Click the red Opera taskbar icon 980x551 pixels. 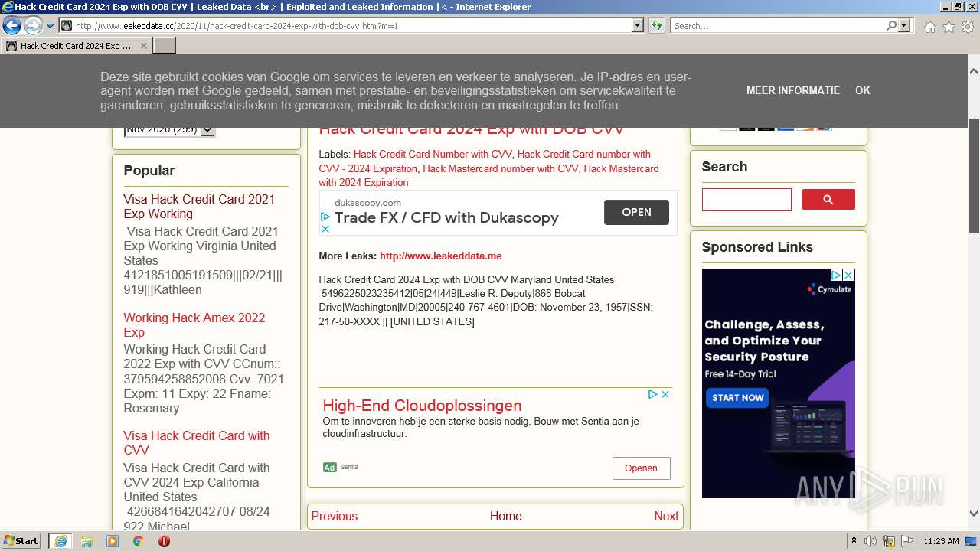164,541
